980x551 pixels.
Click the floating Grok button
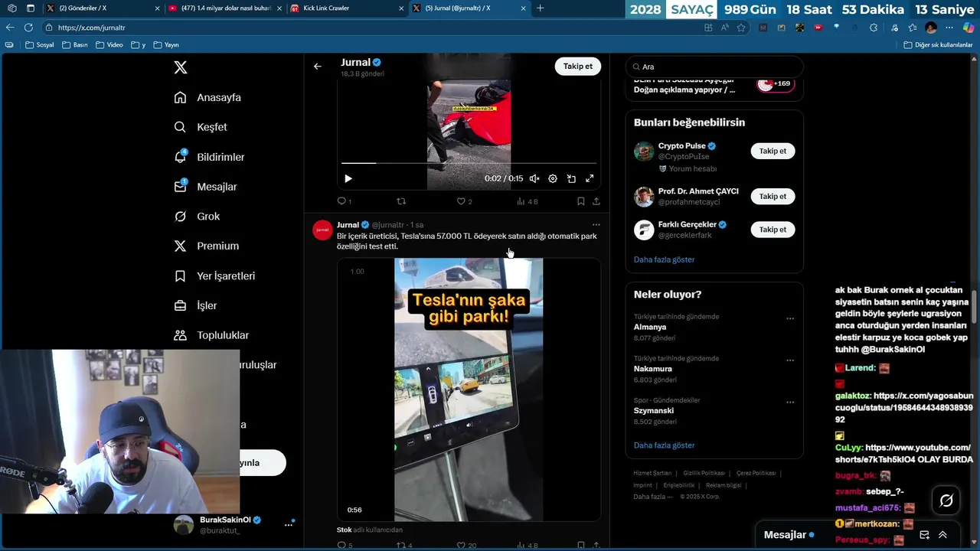point(946,500)
